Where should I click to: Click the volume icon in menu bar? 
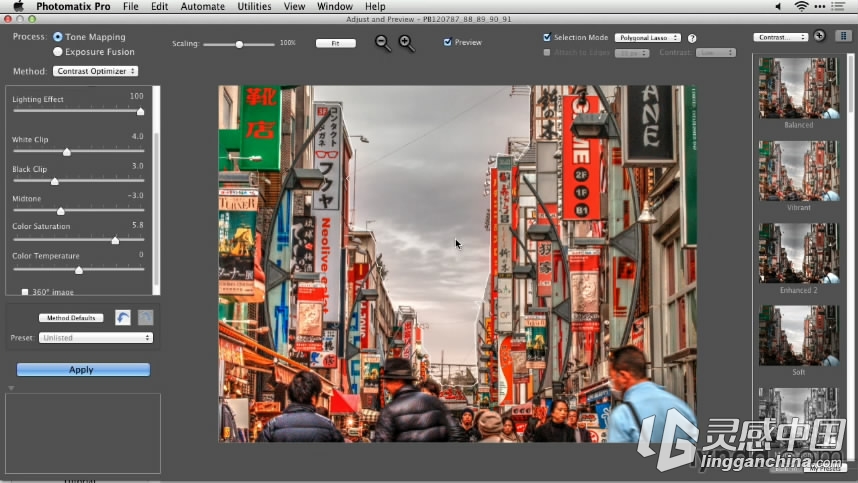pyautogui.click(x=778, y=6)
